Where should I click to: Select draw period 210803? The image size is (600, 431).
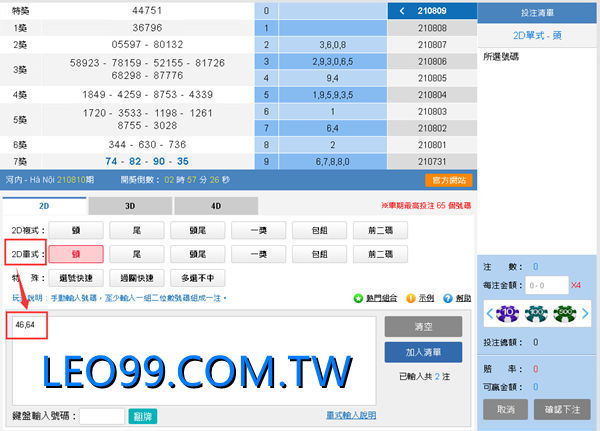coord(432,111)
